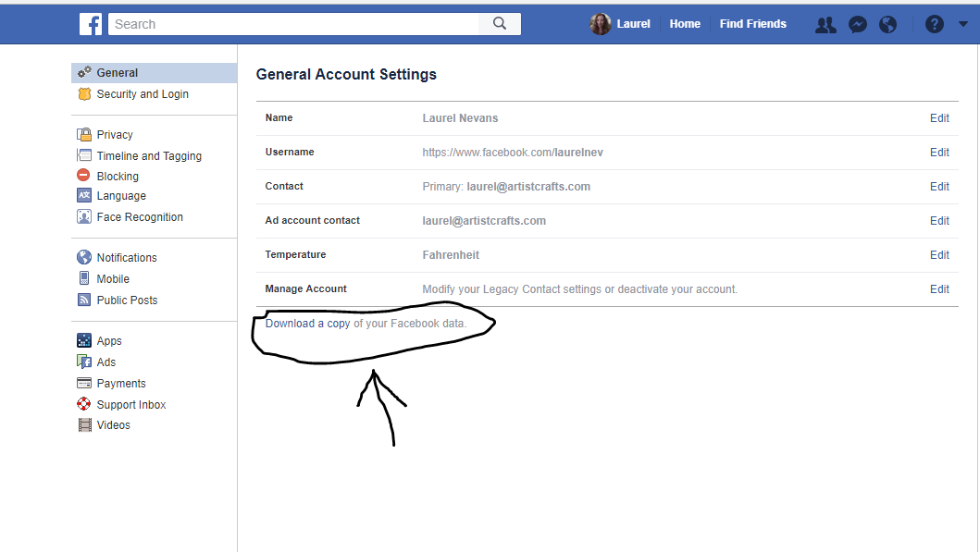Go to Home in the top bar
Screen dimensions: 980x552
click(x=685, y=24)
